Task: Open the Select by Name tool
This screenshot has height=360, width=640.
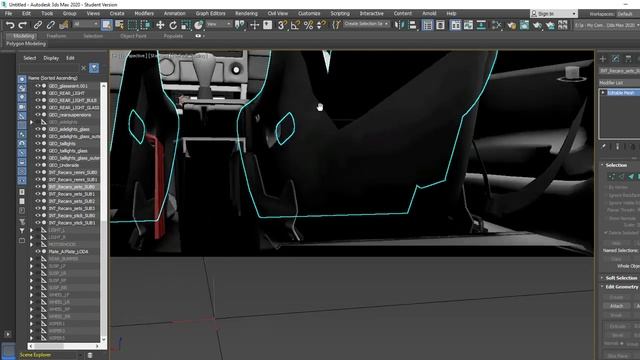Action: 119,25
